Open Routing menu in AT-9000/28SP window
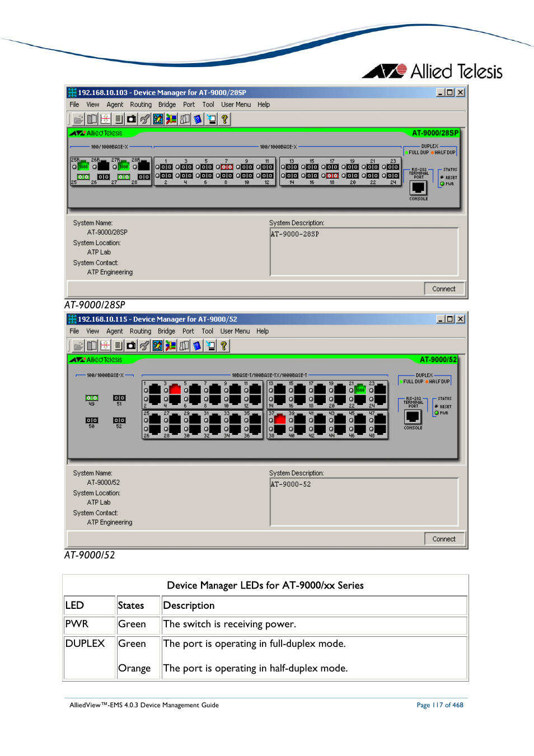534x756 pixels. 141,105
